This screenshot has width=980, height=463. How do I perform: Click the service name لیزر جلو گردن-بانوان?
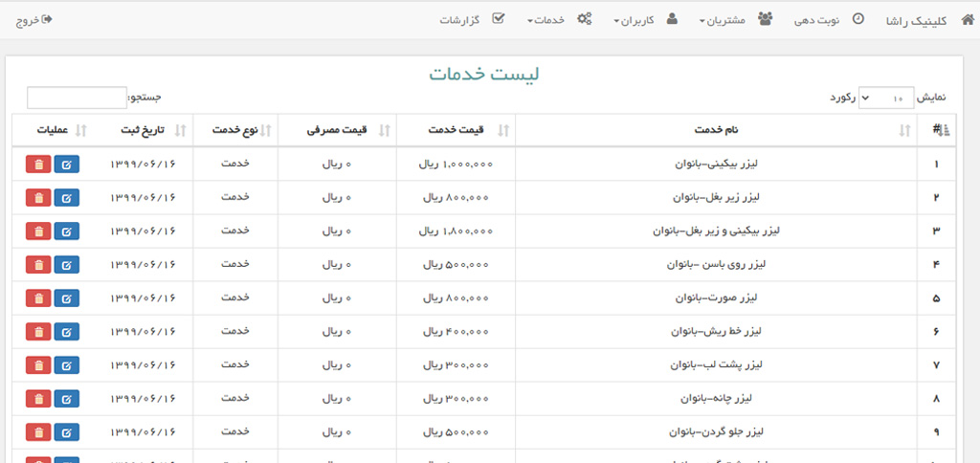pos(716,431)
